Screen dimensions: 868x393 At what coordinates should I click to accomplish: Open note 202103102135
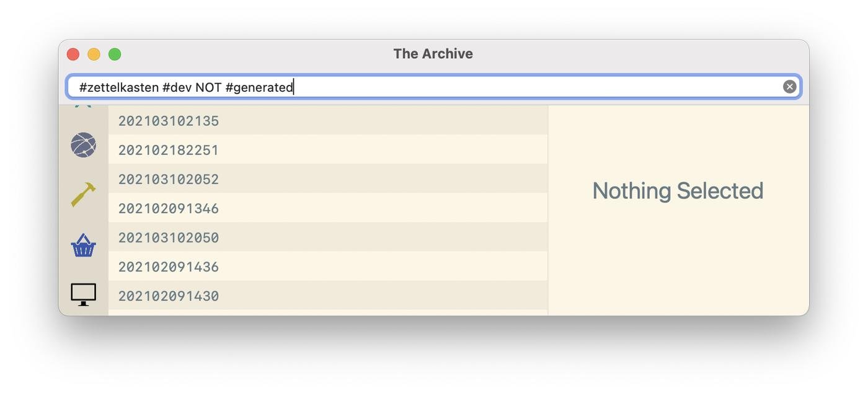coord(169,121)
